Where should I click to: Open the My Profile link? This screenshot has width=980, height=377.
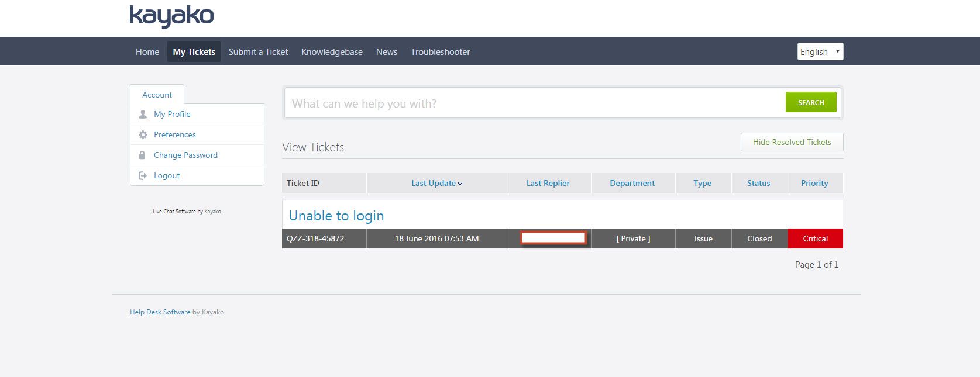[172, 114]
